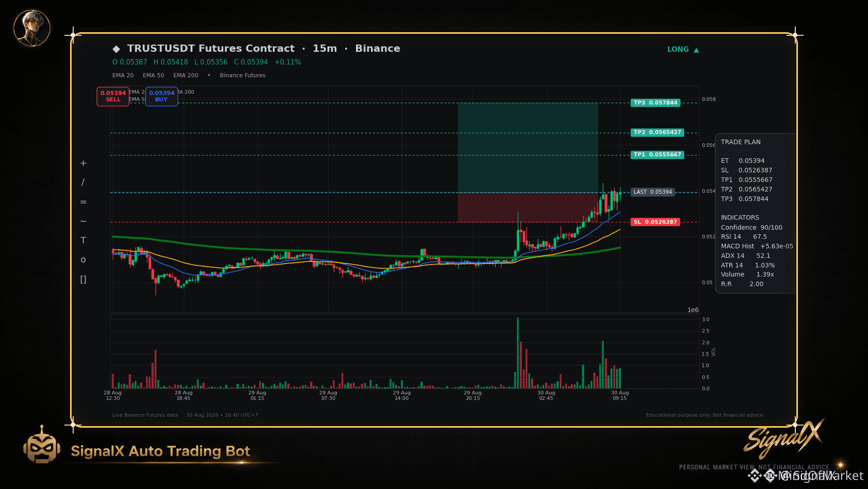Viewport: 868px width, 489px height.
Task: Click the Volume 1.39x row
Action: (x=748, y=274)
